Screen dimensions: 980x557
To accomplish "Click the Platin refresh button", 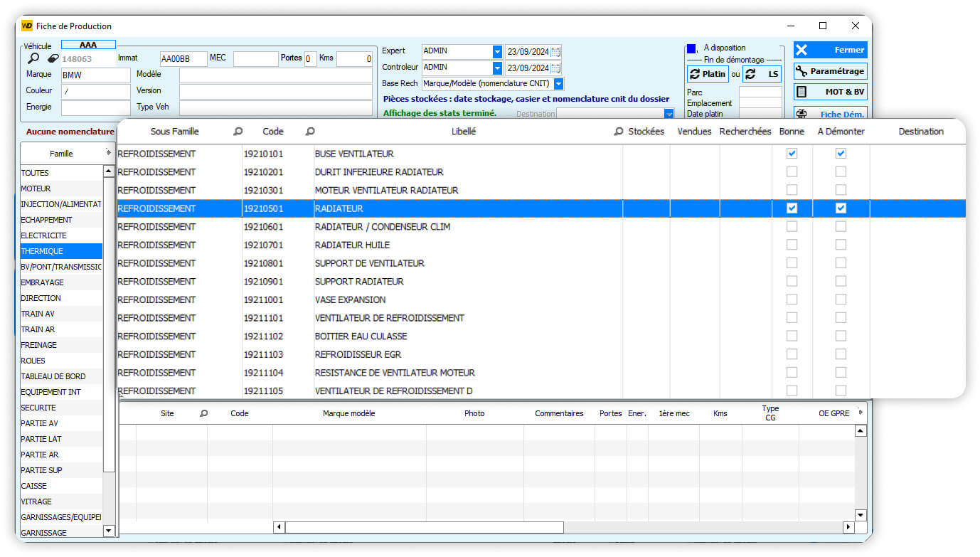I will coord(708,74).
